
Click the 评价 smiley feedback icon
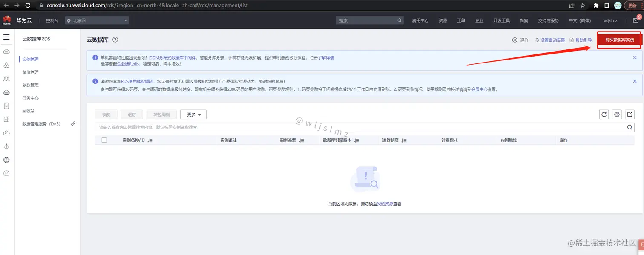click(515, 40)
